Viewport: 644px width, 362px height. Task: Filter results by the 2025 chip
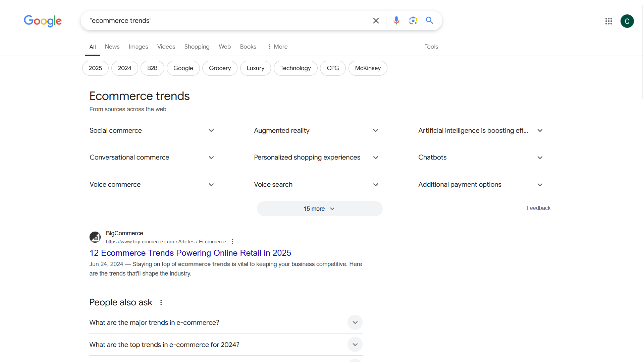click(95, 68)
